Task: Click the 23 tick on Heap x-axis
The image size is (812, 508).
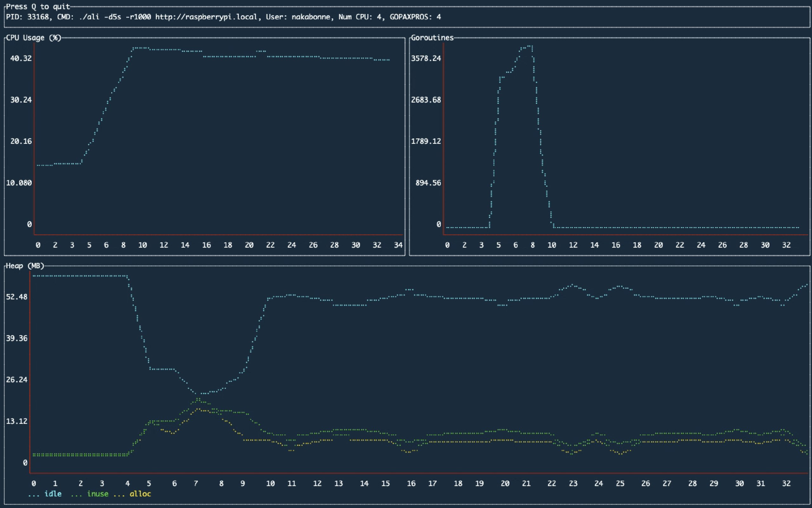Action: 573,484
